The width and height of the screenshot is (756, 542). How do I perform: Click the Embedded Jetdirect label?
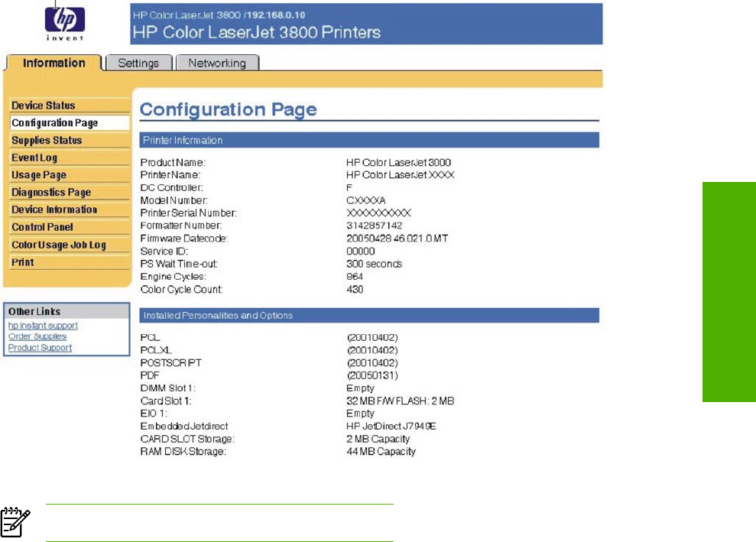(x=184, y=427)
